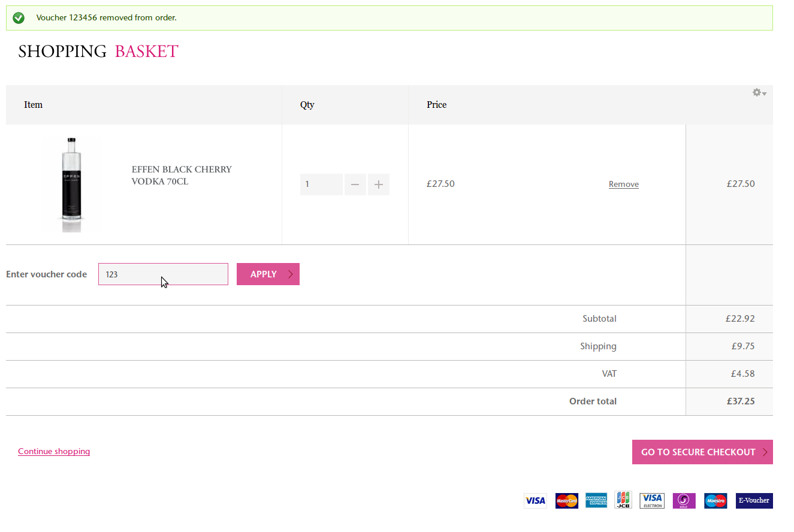Click the 'Enter voucher code' label

(46, 274)
